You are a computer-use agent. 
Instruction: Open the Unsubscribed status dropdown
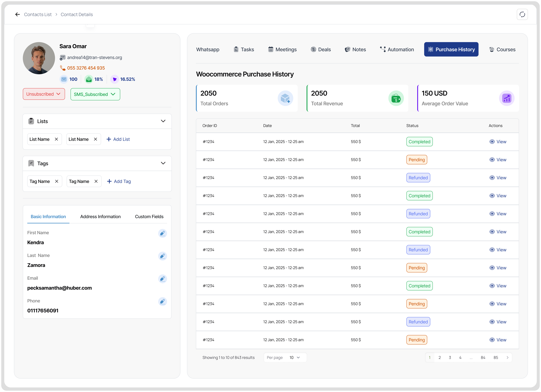[44, 94]
